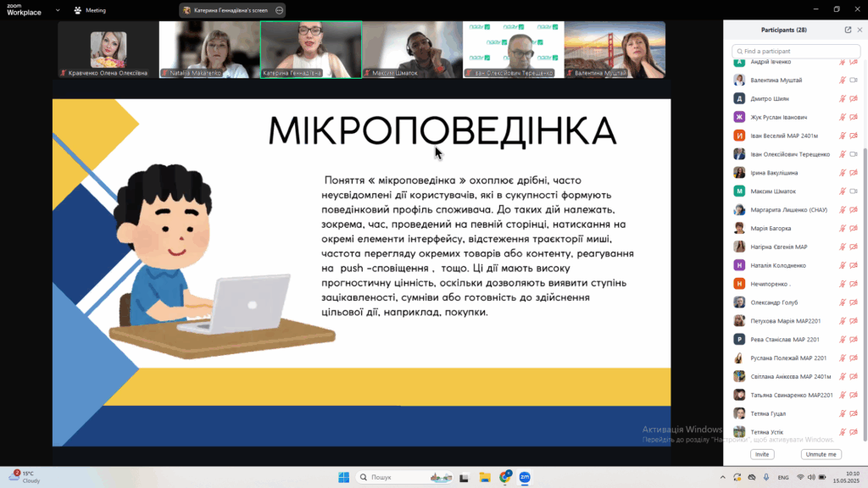868x488 pixels.
Task: Pop out the Participants panel
Action: tap(848, 30)
